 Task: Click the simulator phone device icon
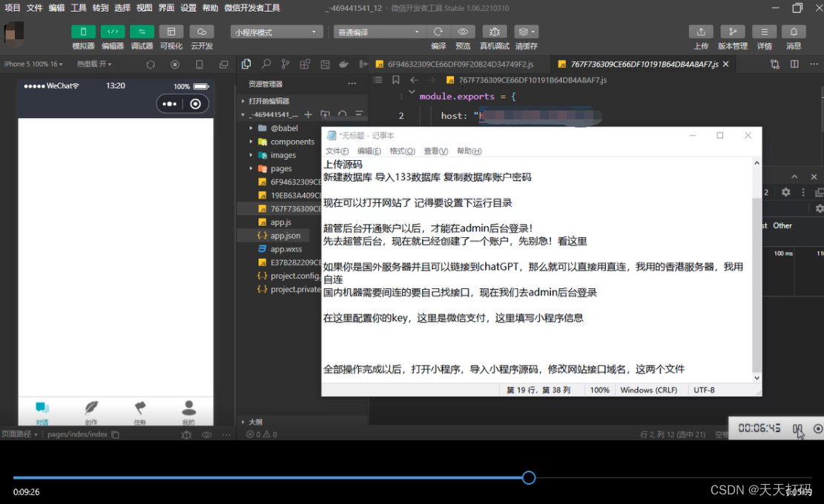[200, 64]
